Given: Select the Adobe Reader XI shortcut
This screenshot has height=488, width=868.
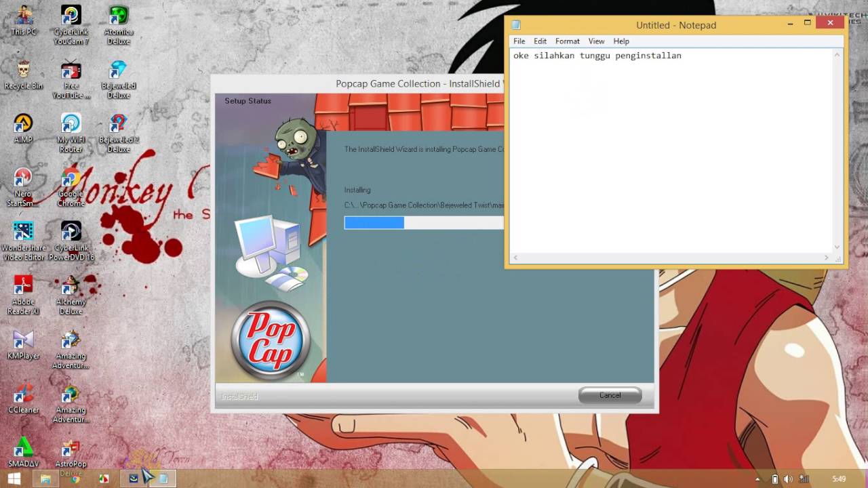Looking at the screenshot, I should (x=23, y=296).
